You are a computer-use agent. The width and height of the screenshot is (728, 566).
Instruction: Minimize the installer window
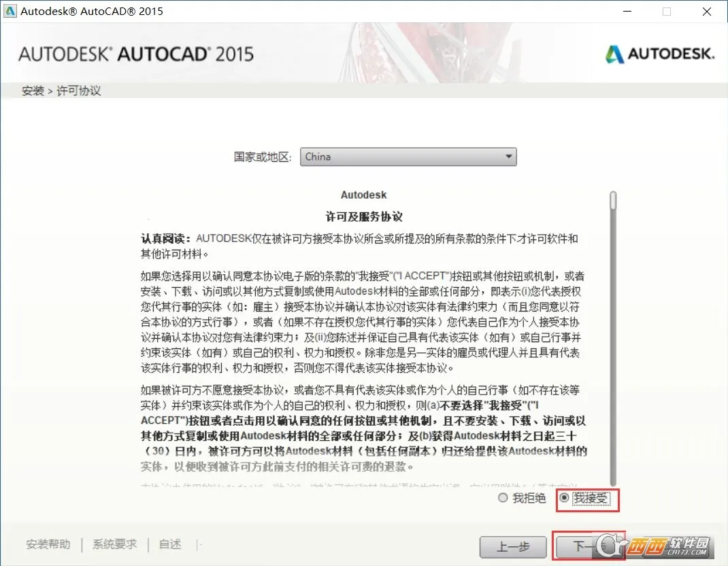(627, 12)
